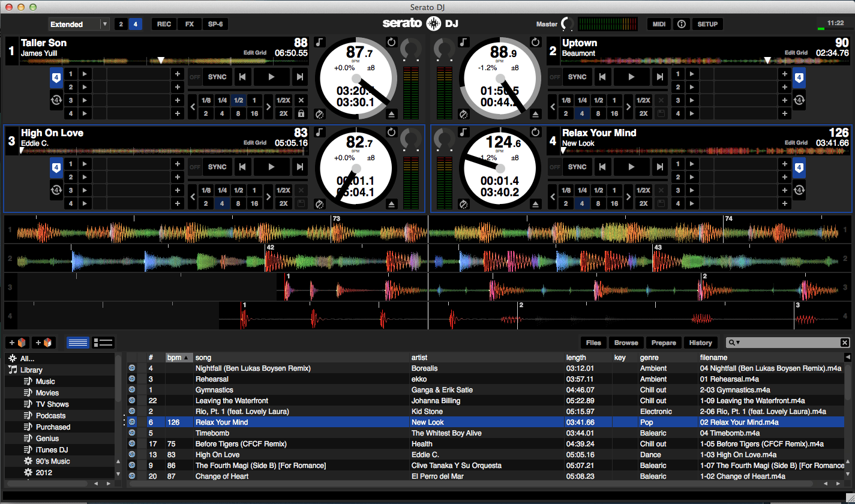The image size is (855, 504).
Task: Toggle the FX panel
Action: coord(190,24)
